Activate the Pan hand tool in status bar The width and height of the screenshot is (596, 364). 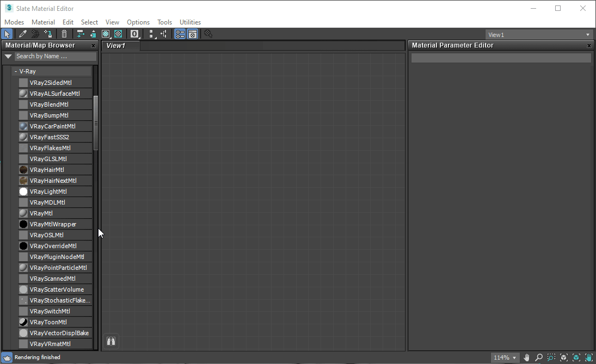pyautogui.click(x=526, y=357)
